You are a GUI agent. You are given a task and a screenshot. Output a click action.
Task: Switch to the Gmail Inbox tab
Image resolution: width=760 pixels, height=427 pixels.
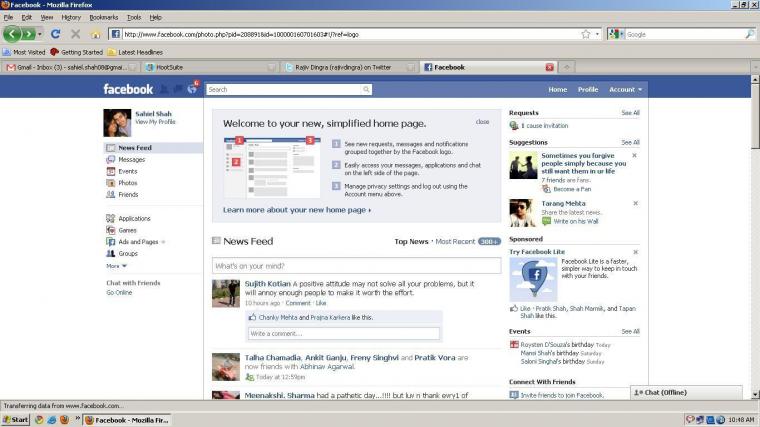coord(70,67)
